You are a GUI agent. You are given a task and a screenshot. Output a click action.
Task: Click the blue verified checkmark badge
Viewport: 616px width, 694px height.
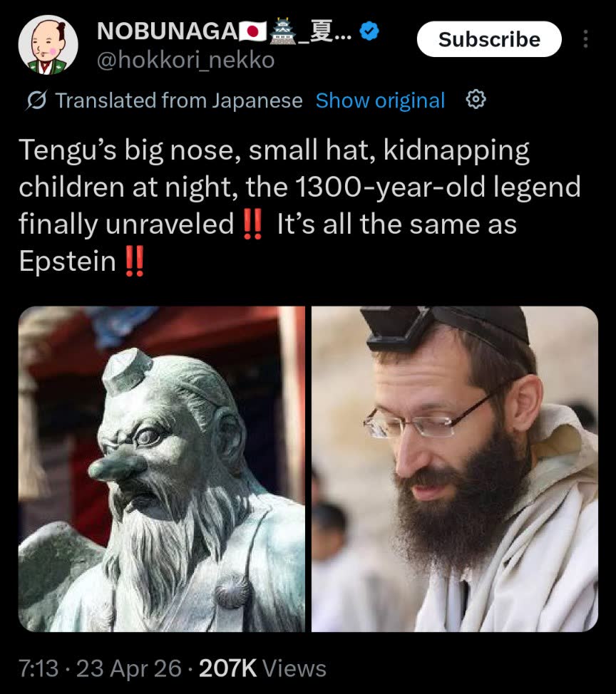click(369, 31)
